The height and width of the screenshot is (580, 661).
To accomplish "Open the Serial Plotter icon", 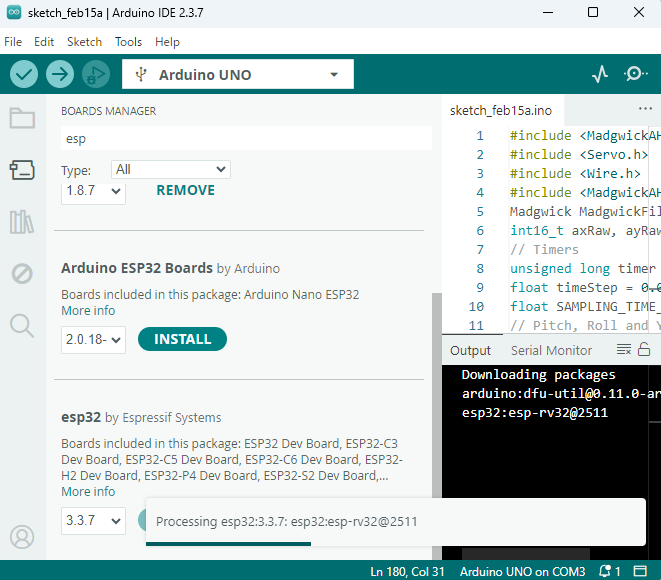I will [600, 74].
